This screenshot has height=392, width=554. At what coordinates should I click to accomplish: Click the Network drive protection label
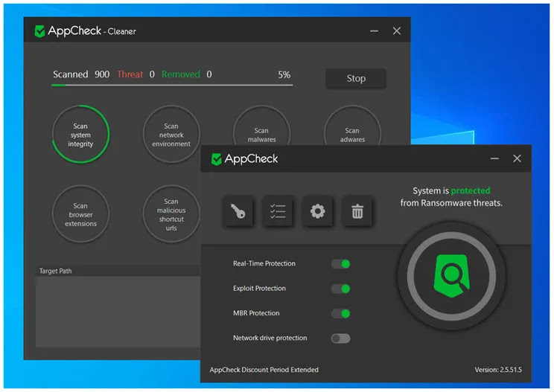[270, 338]
